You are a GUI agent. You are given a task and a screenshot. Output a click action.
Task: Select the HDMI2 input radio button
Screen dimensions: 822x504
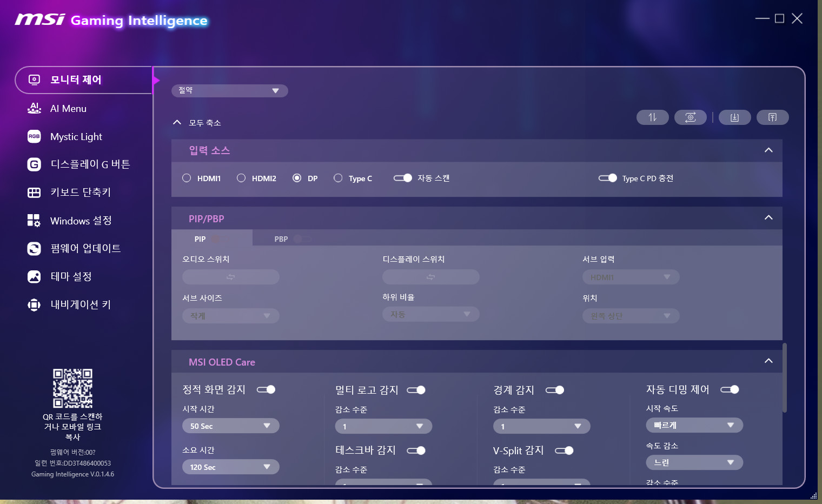click(241, 178)
